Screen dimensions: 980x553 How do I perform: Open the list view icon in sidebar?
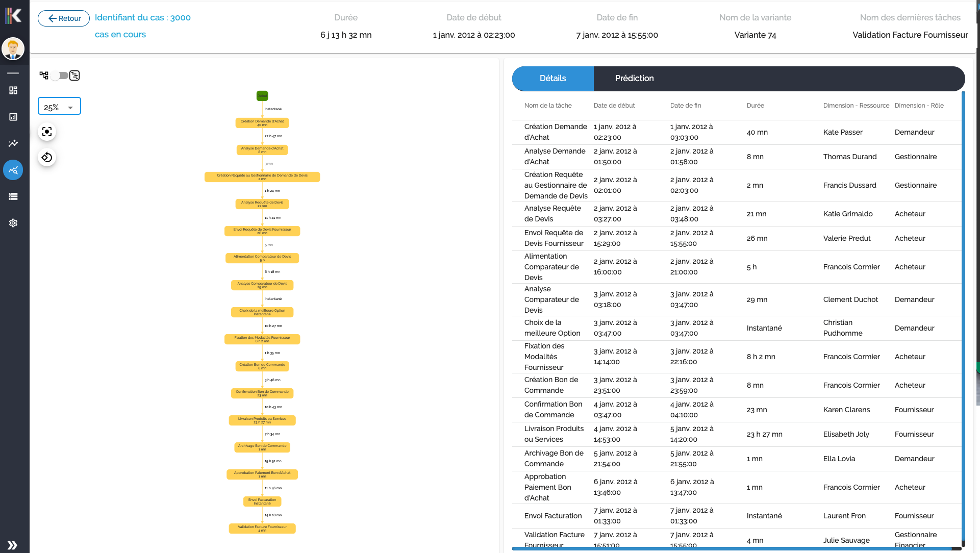coord(13,196)
